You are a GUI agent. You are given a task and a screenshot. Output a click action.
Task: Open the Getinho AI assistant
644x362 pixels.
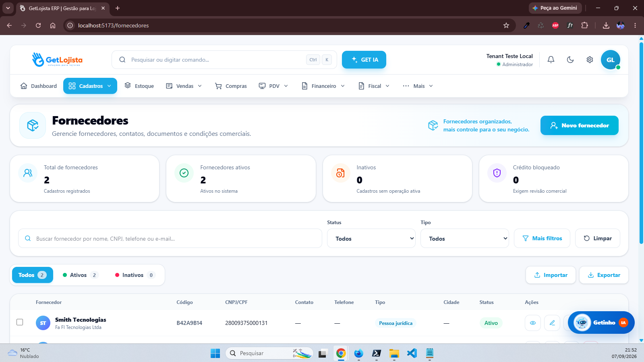coord(601,322)
